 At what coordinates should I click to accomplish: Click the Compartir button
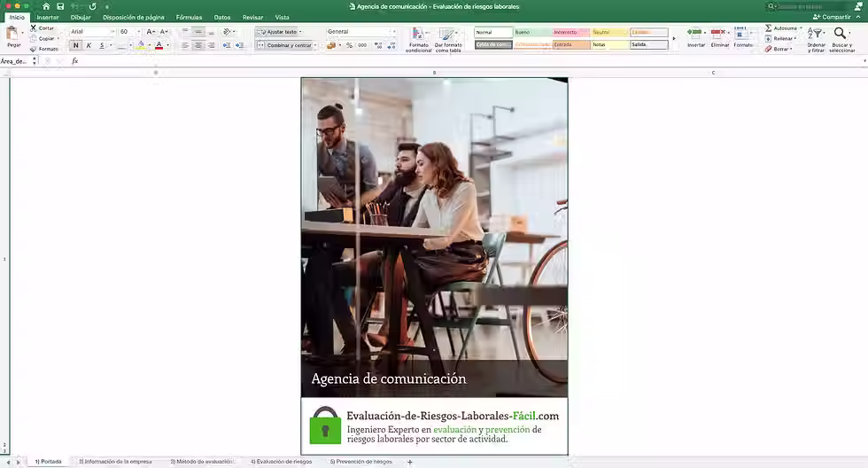[x=833, y=17]
